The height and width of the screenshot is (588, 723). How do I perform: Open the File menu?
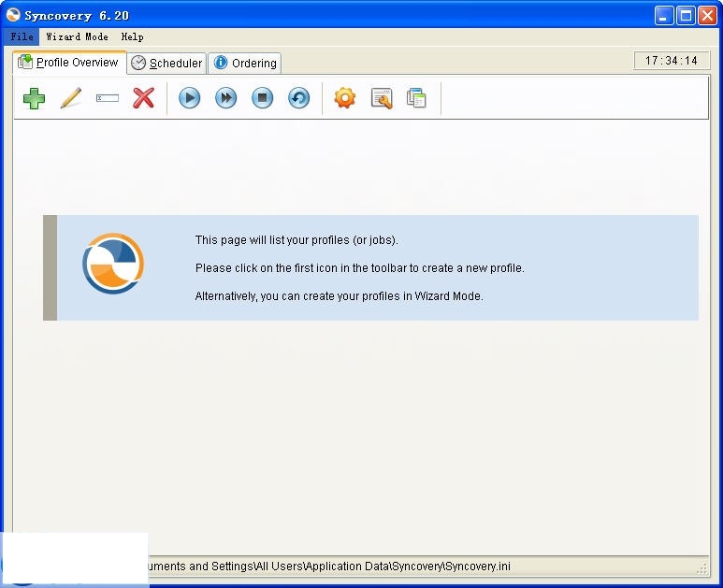coord(22,36)
